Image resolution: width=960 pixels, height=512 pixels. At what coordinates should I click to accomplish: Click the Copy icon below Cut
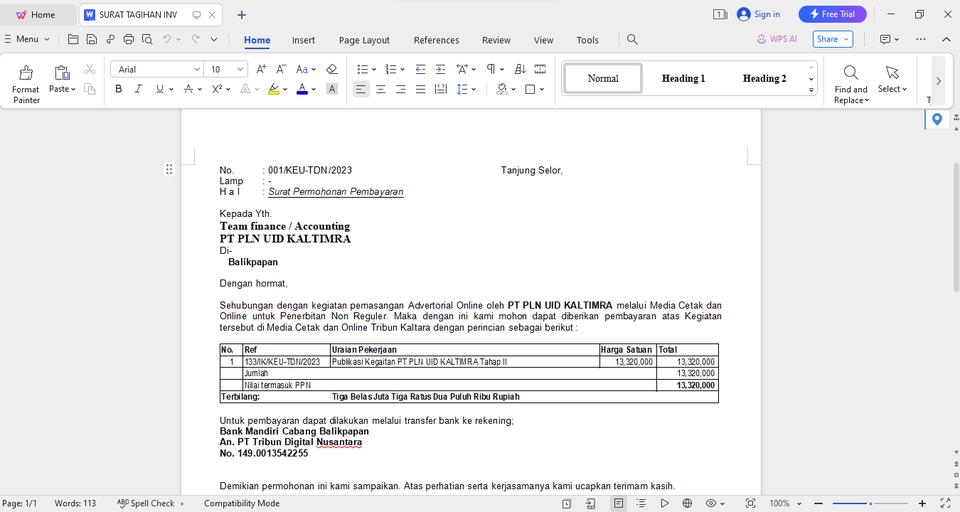tap(89, 89)
